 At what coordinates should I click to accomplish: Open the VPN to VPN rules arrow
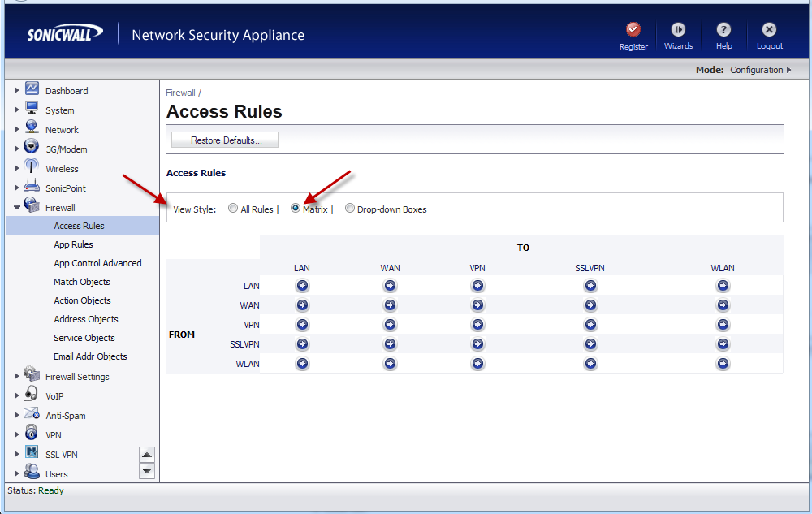pos(477,325)
